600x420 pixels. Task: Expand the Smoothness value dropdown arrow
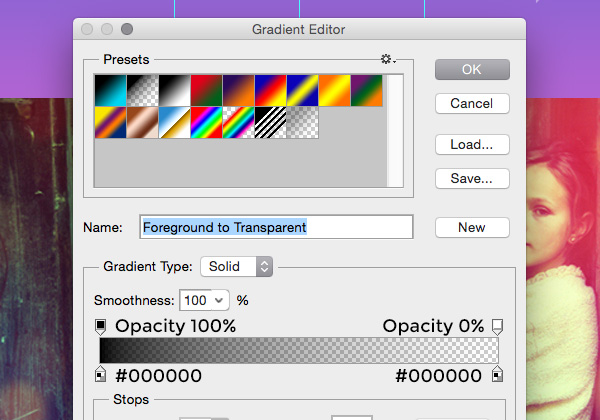tap(219, 300)
